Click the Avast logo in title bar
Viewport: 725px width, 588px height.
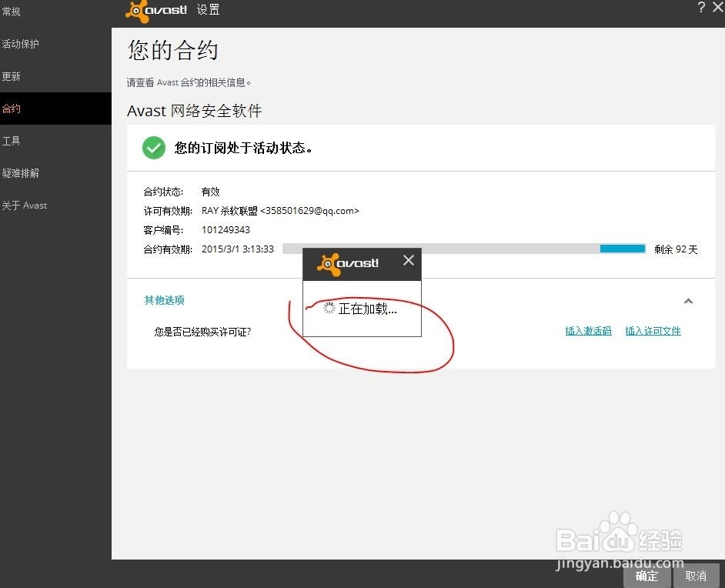[156, 11]
